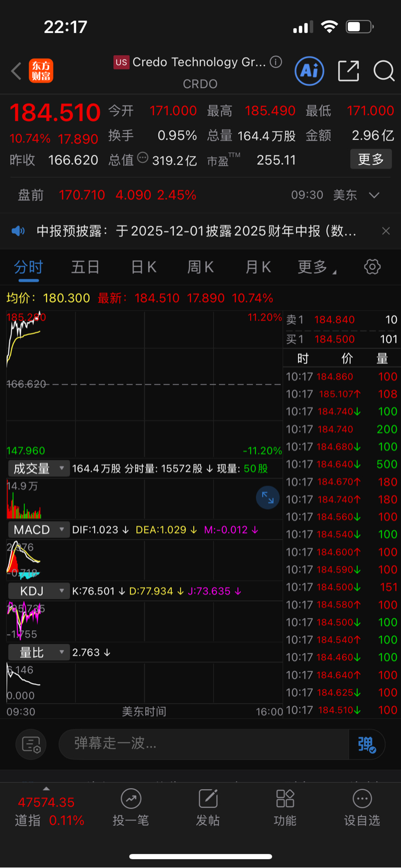
Task: Tap the 更多 button in quote details
Action: pyautogui.click(x=371, y=159)
